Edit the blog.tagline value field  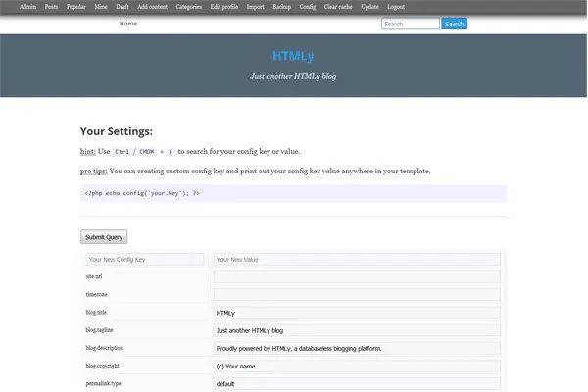click(357, 330)
